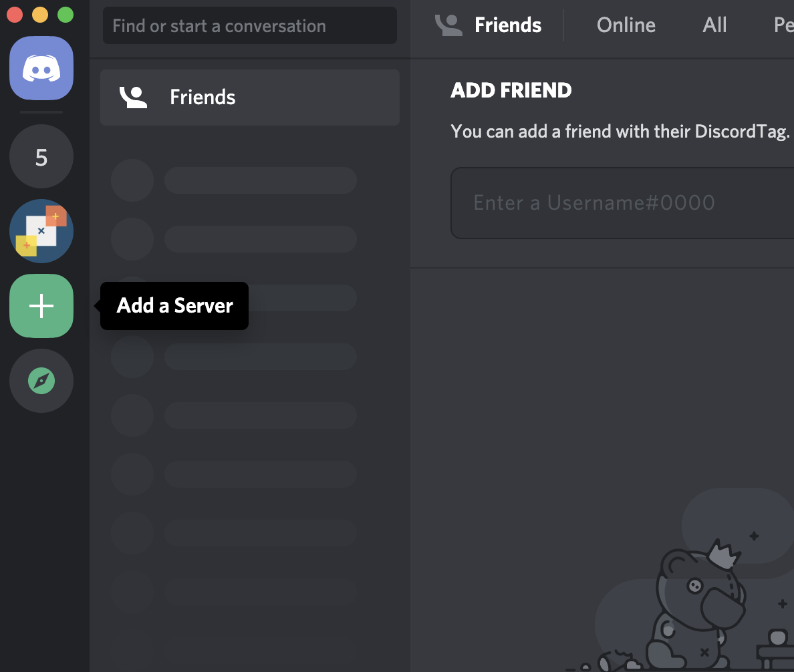
Task: Open the Pending friend requests tab
Action: [x=783, y=25]
